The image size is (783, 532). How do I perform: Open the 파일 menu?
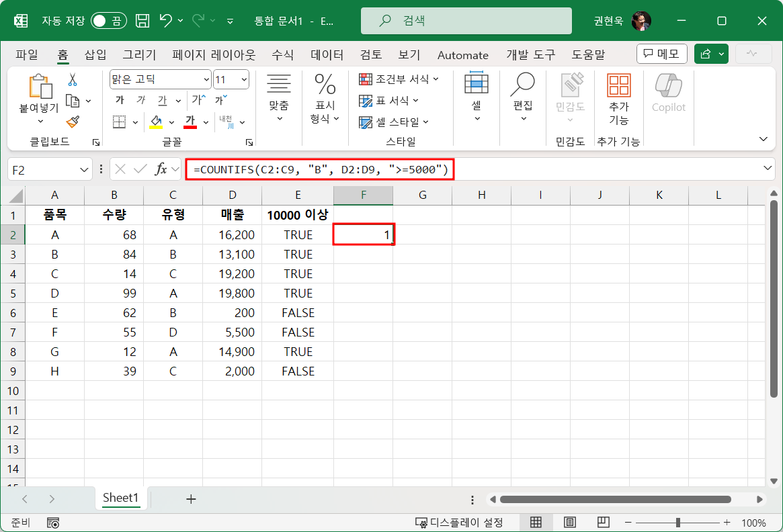[27, 55]
